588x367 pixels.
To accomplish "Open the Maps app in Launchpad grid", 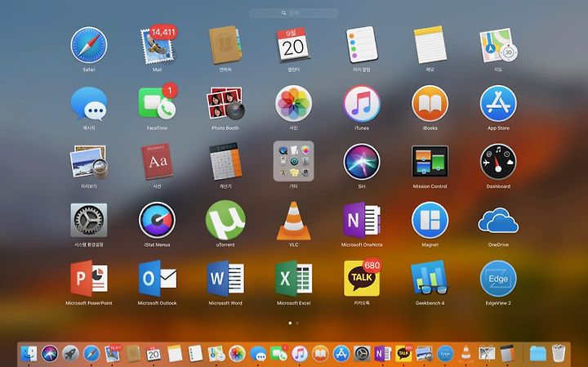I will [x=498, y=45].
